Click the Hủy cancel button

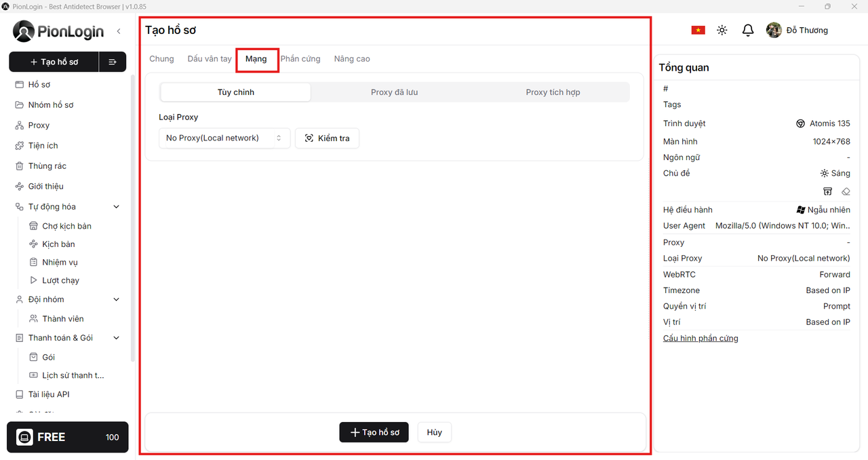tap(435, 433)
